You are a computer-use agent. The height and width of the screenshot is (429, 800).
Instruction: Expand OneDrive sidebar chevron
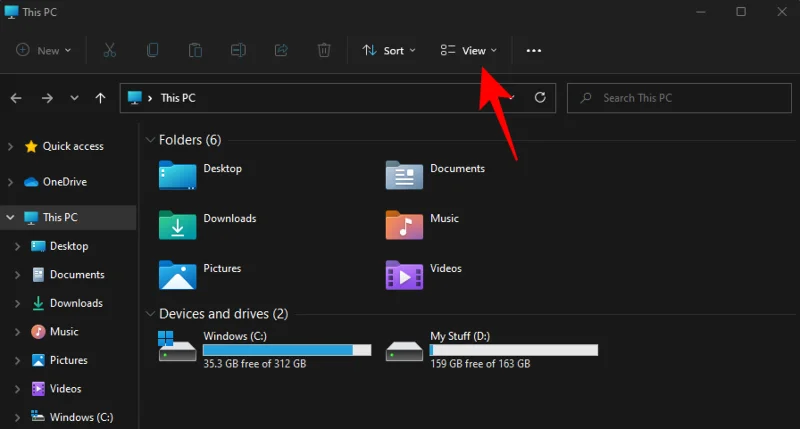point(10,182)
